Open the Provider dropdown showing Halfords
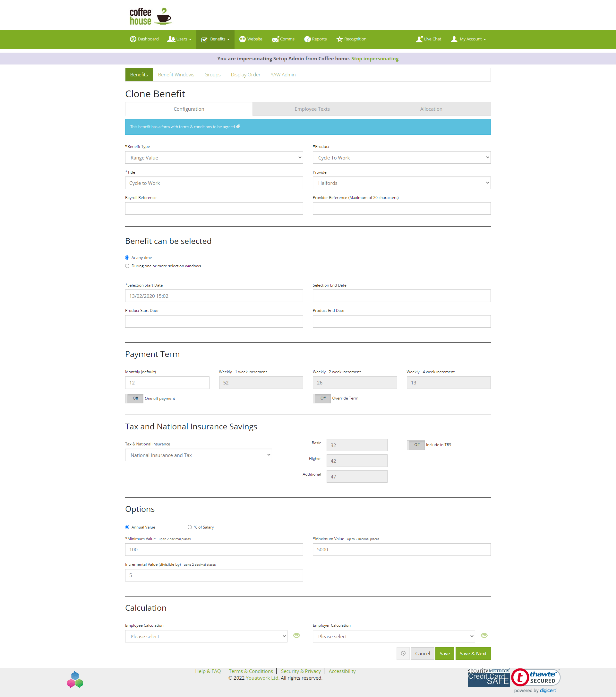This screenshot has width=616, height=697. tap(402, 183)
